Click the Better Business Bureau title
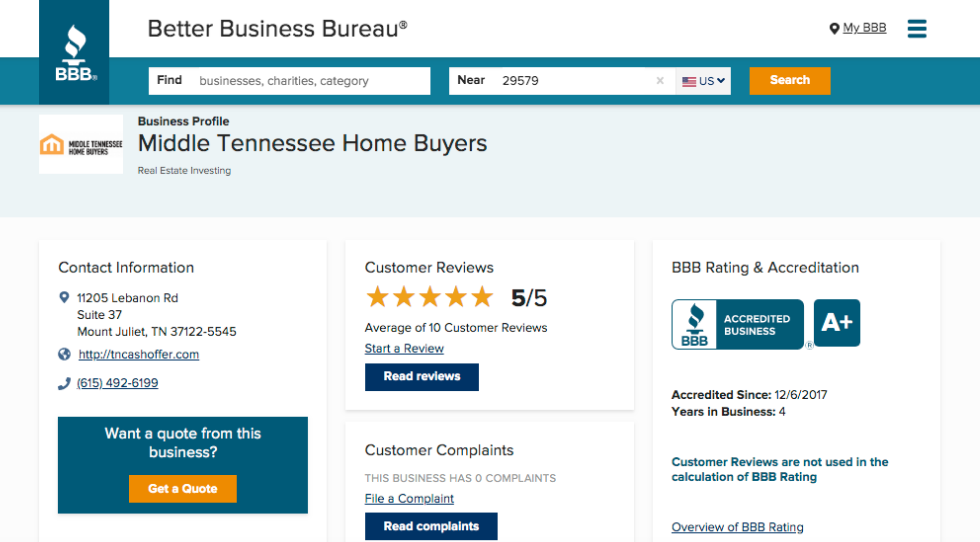Screen dimensions: 980x542 point(278,29)
